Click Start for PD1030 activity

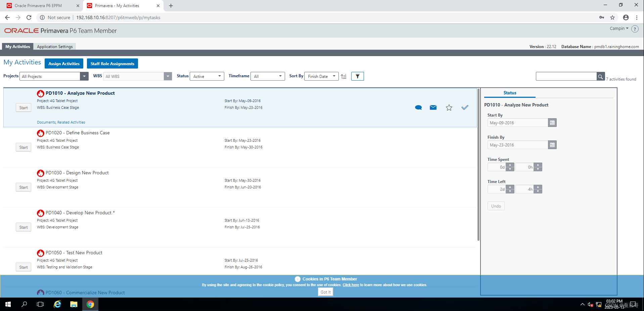[24, 187]
